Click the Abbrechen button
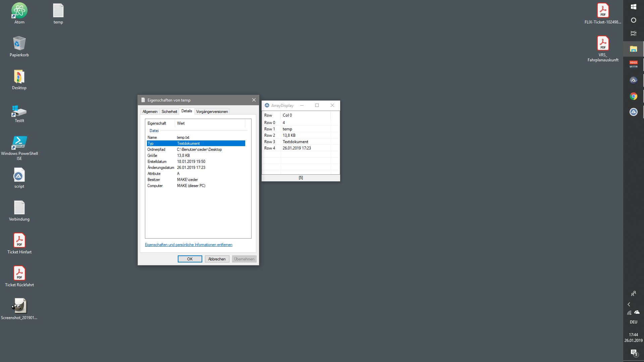This screenshot has width=644, height=362. click(x=217, y=259)
